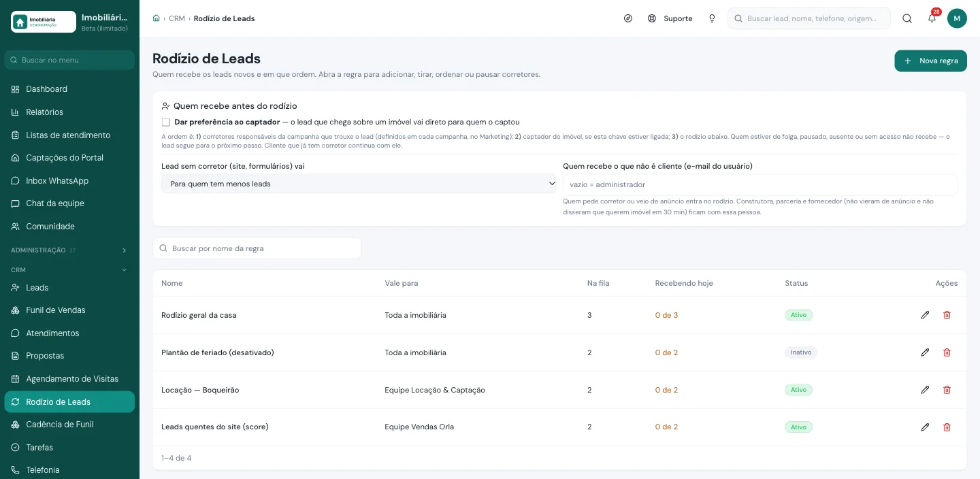Open Telefonia in the sidebar
The height and width of the screenshot is (479, 980).
coord(69,470)
